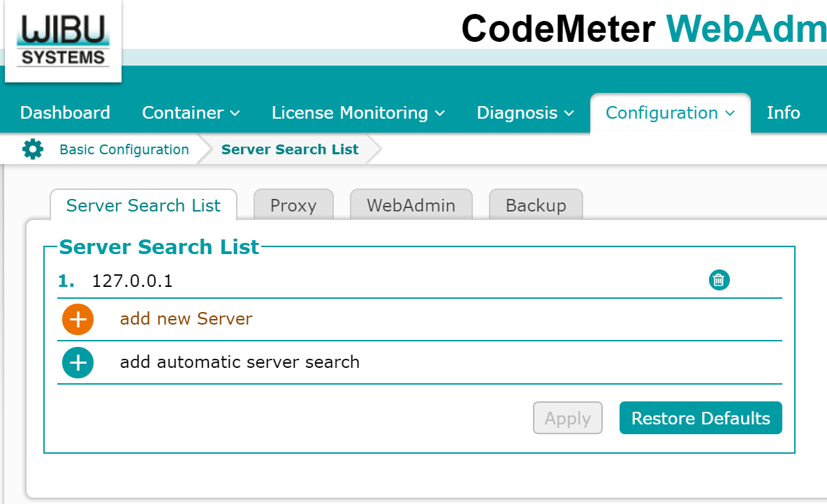Open the Info menu item

tap(783, 113)
